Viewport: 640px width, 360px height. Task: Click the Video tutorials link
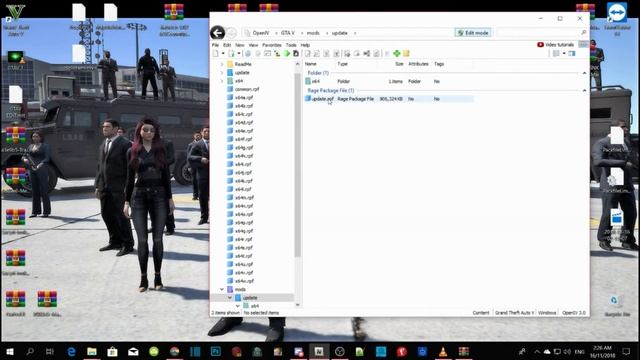559,44
